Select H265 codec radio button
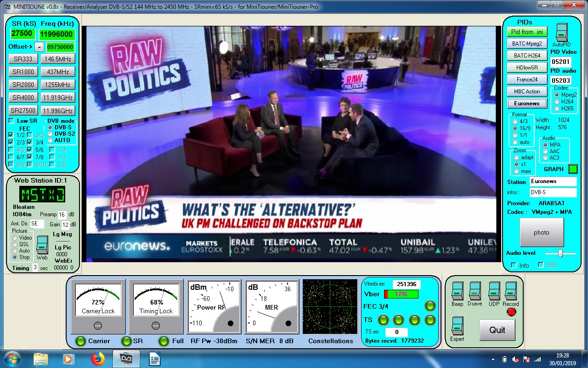The height and width of the screenshot is (368, 588). click(557, 109)
